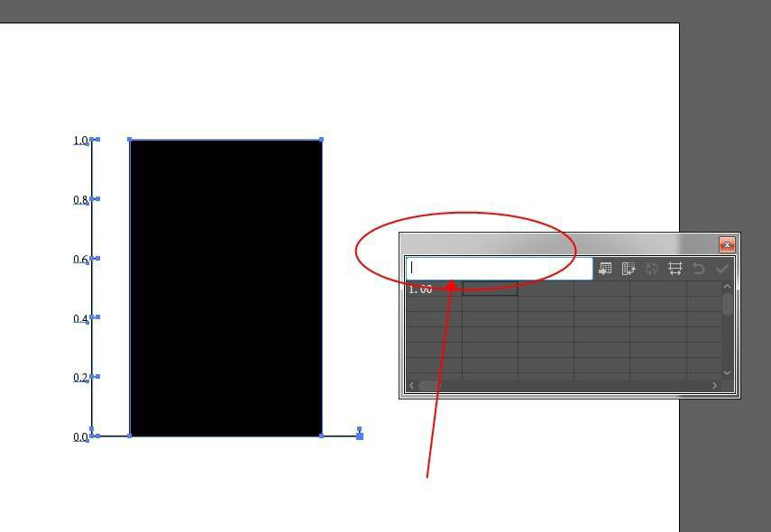The width and height of the screenshot is (771, 532).
Task: Click the graph data window title bar
Action: coord(560,244)
